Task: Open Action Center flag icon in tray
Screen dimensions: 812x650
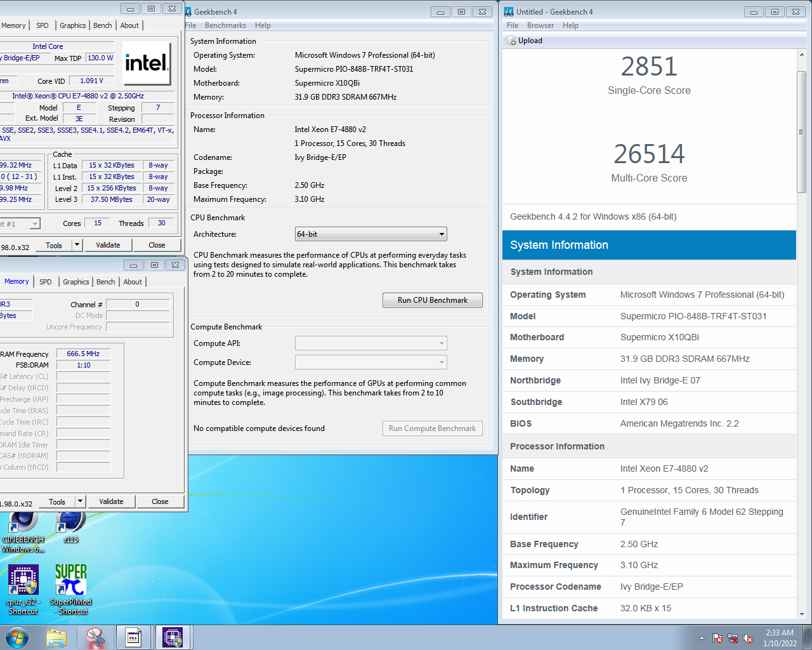Action: 717,638
